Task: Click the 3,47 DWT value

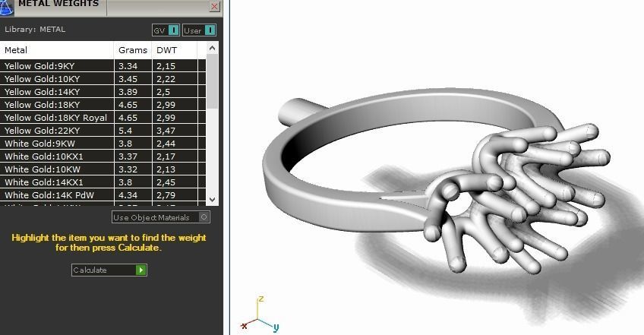Action: 166,131
